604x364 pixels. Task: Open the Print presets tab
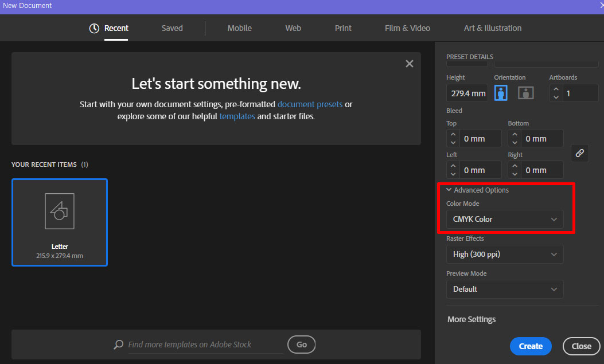[x=343, y=28]
